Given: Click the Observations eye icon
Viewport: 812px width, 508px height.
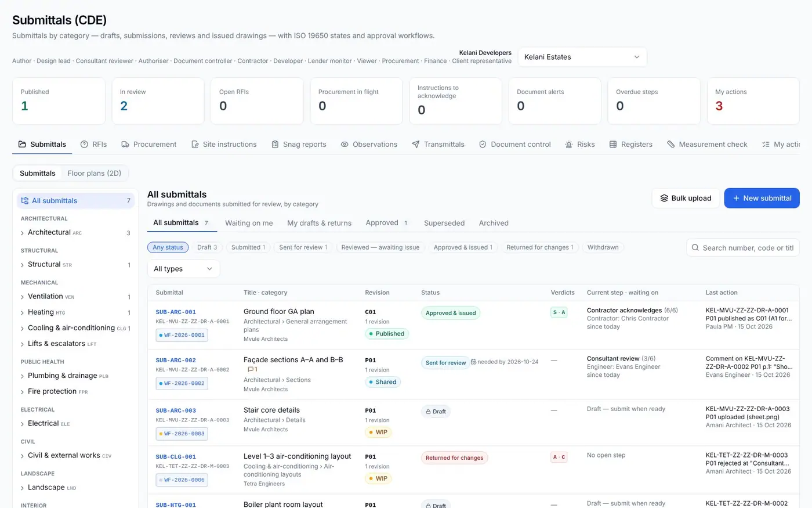Looking at the screenshot, I should [345, 145].
